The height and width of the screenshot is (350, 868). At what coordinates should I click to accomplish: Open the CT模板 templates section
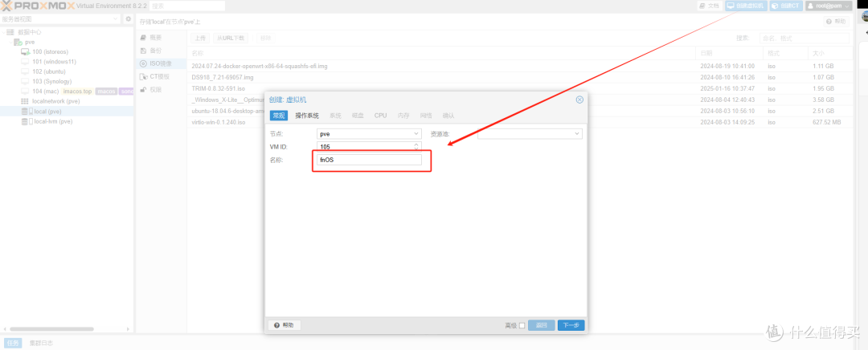(x=143, y=76)
